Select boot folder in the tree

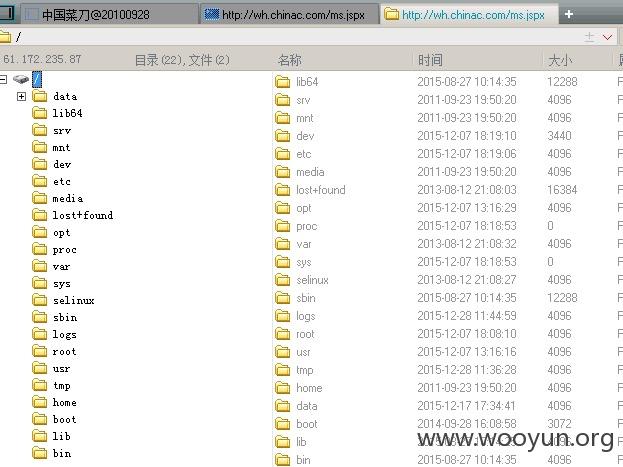(64, 419)
